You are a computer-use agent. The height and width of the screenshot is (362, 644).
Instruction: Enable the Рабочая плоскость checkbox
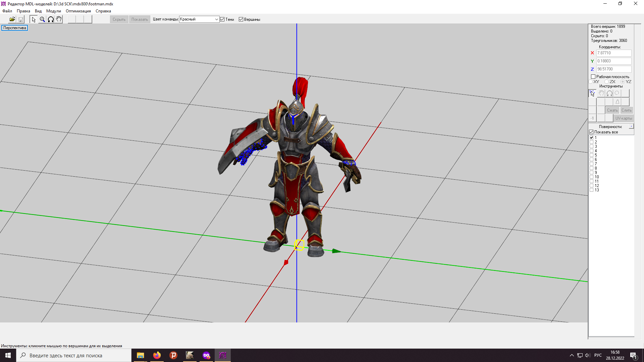[593, 77]
